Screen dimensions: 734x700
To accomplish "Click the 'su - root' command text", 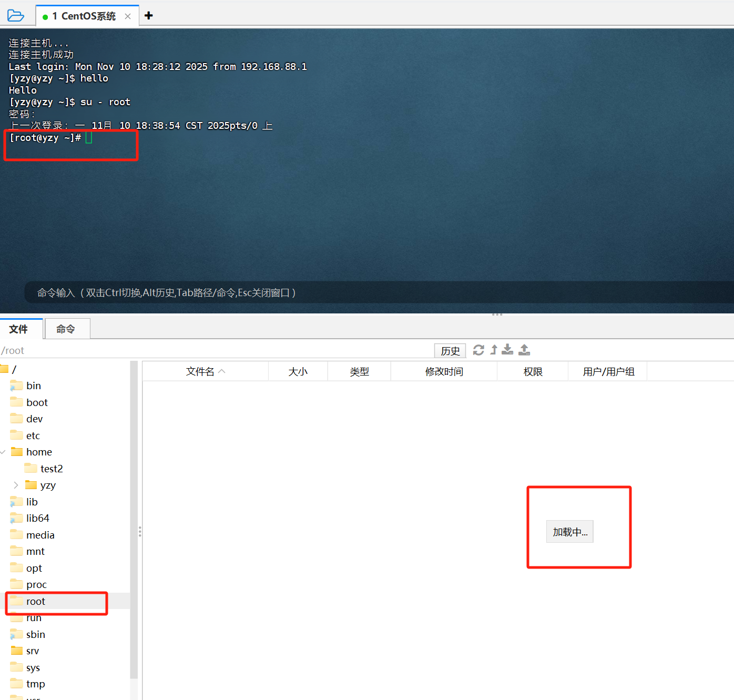I will point(105,102).
